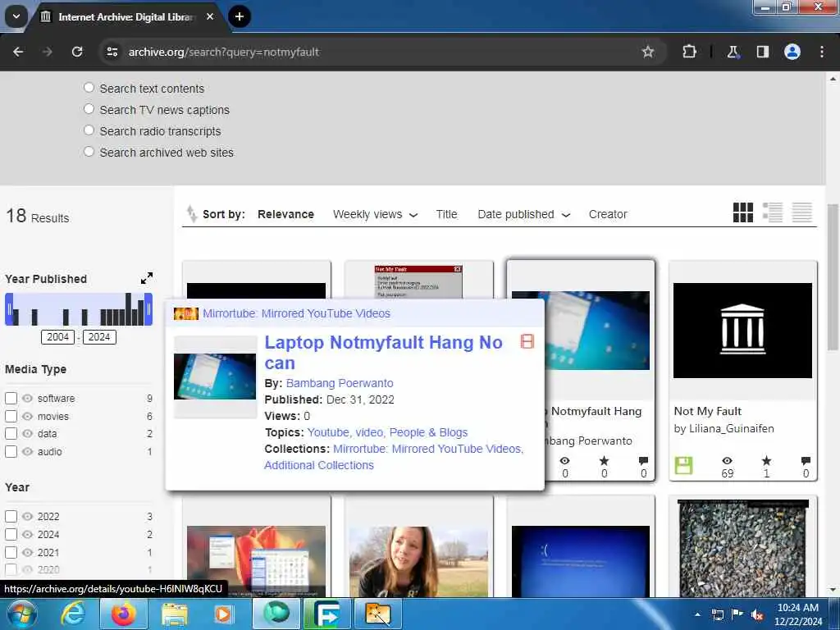This screenshot has width=840, height=630.
Task: Switch to tile grid view
Action: click(742, 212)
